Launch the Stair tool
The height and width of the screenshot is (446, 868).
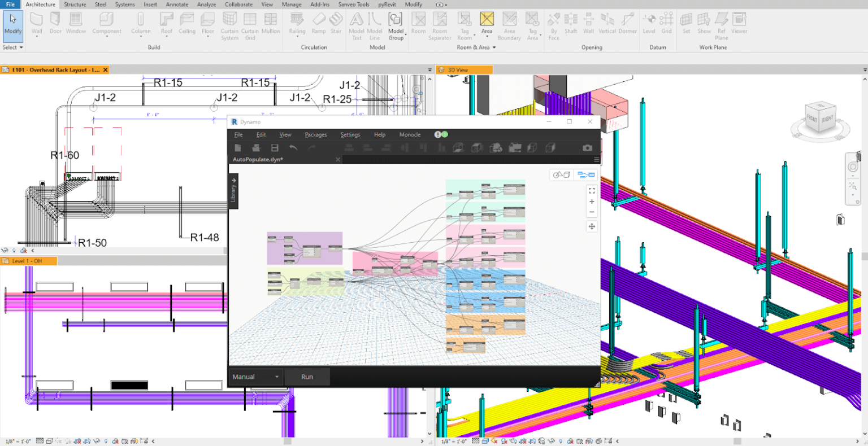pos(336,23)
